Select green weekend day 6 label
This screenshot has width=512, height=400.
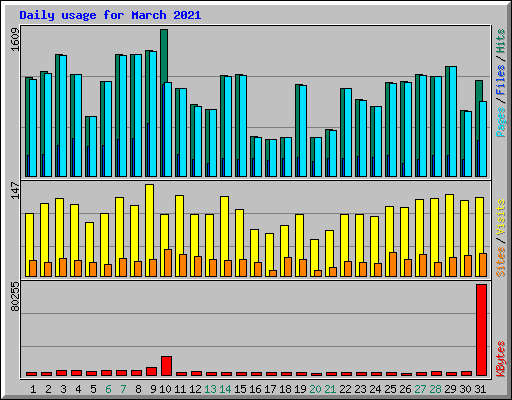coord(108,389)
